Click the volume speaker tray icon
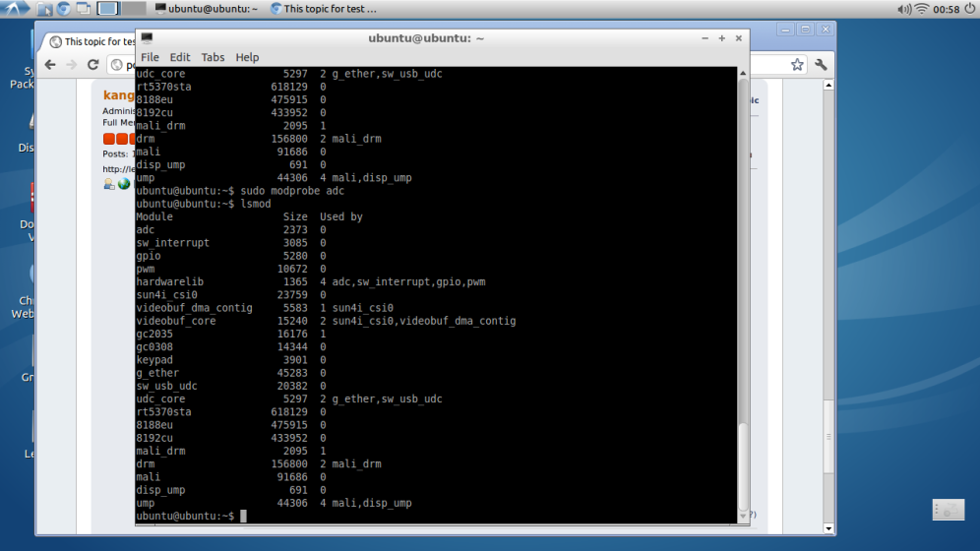The width and height of the screenshot is (980, 551). 904,9
